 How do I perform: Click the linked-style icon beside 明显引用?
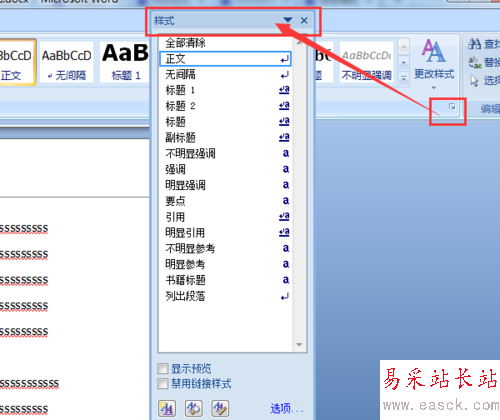click(284, 232)
